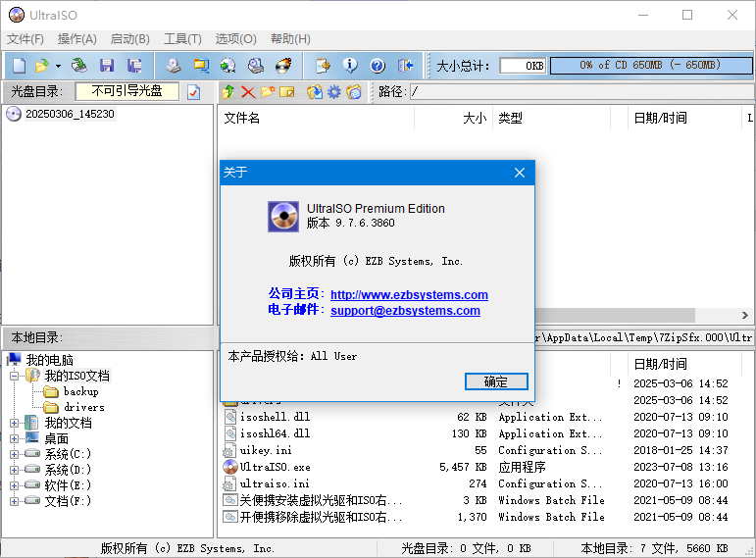Expand the 软件(E:) drive node

(x=15, y=485)
